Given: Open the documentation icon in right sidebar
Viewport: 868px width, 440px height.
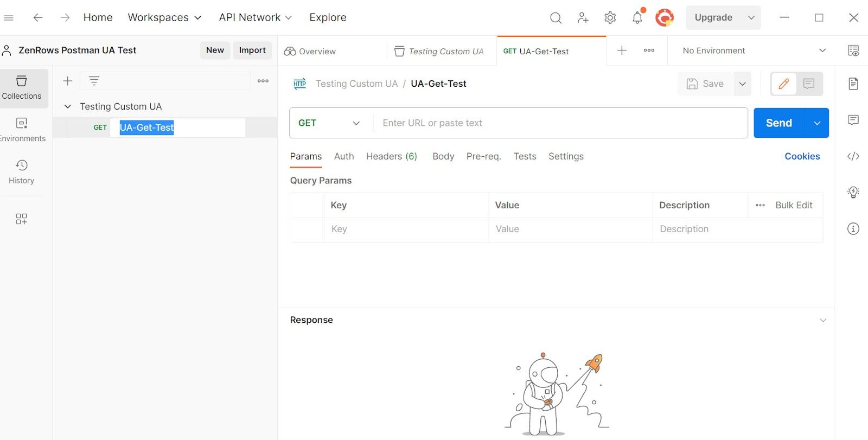Looking at the screenshot, I should (853, 84).
